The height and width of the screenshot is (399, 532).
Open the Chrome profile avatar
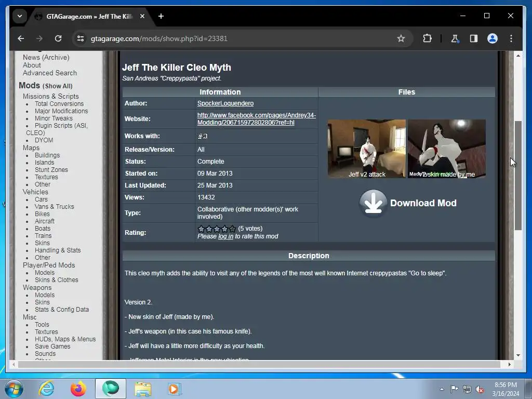pyautogui.click(x=493, y=38)
